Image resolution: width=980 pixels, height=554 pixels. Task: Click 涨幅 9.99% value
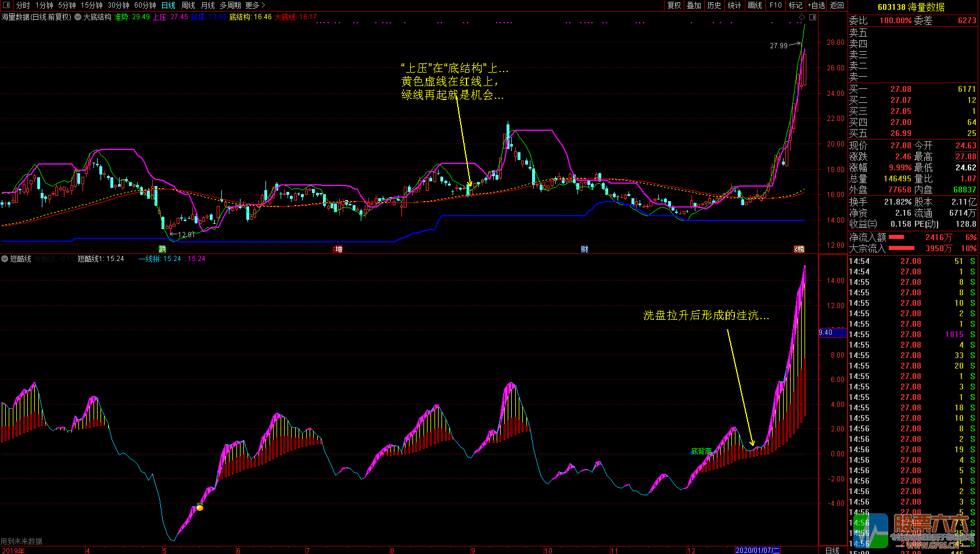point(900,167)
